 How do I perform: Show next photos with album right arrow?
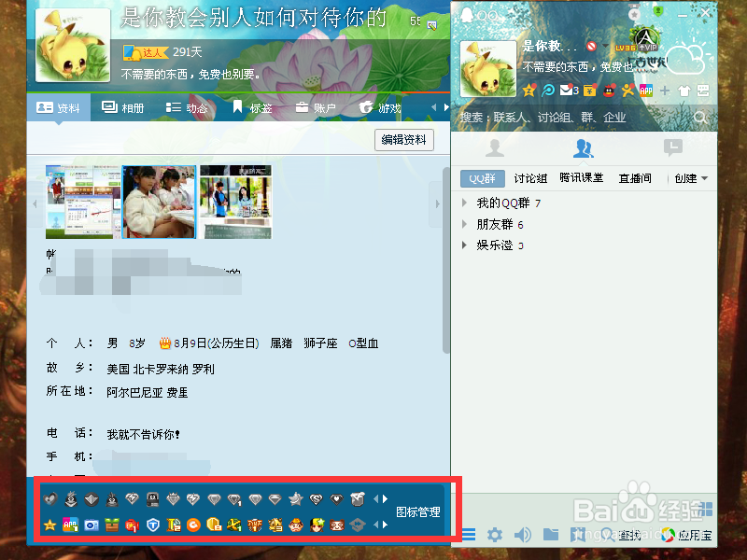click(437, 203)
